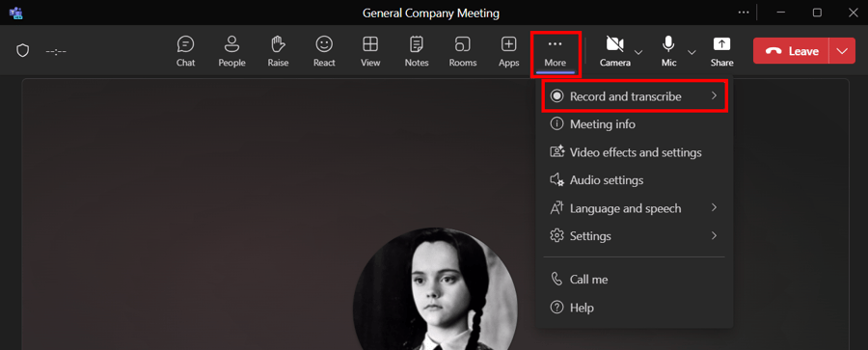This screenshot has width=868, height=350.
Task: Open the Chat panel
Action: pyautogui.click(x=185, y=51)
